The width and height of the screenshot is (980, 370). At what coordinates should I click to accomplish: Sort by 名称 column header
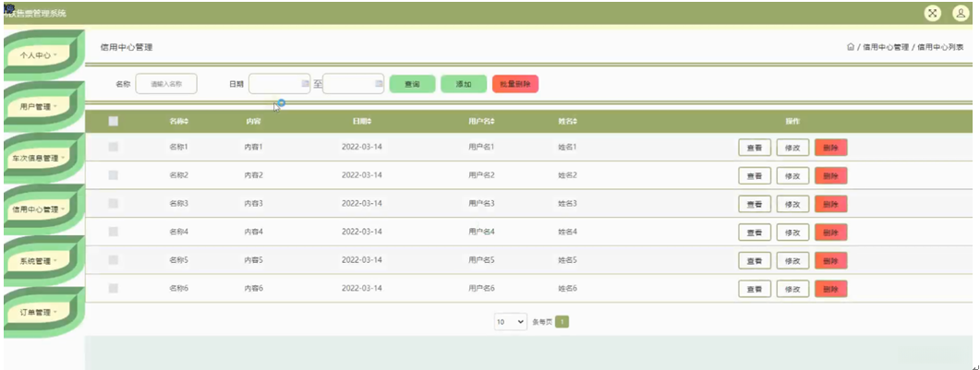pyautogui.click(x=179, y=122)
